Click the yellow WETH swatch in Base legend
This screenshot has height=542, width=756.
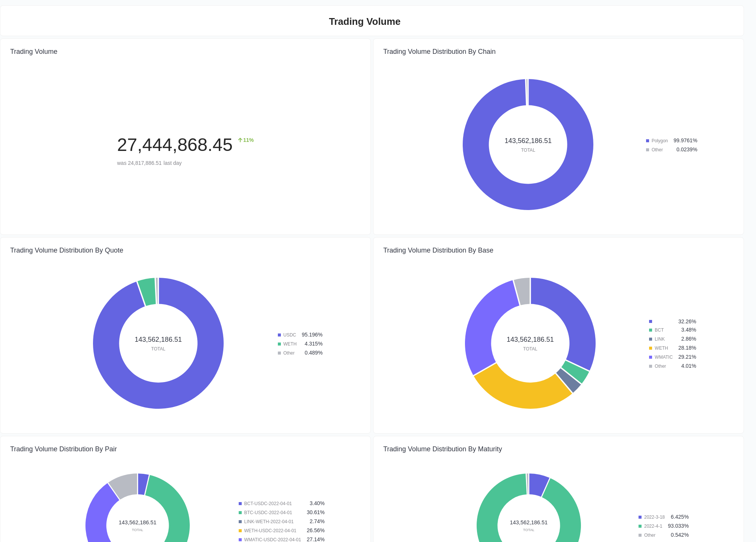point(651,348)
